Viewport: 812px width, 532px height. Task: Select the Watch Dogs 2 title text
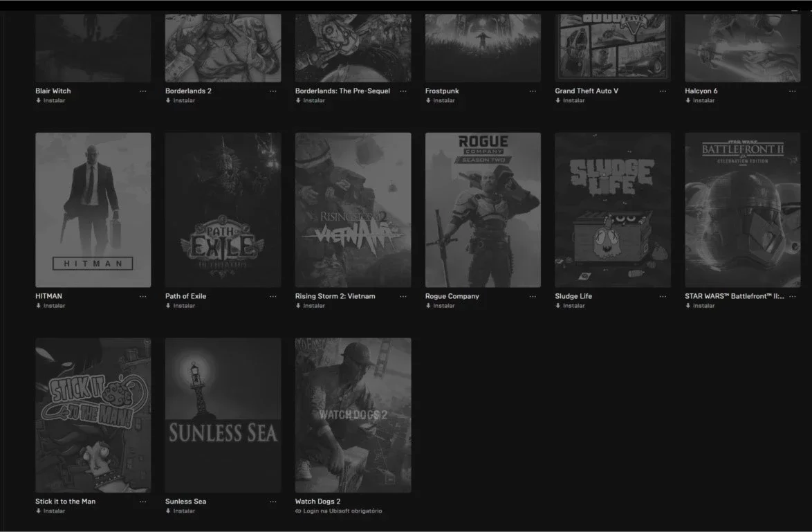(318, 502)
